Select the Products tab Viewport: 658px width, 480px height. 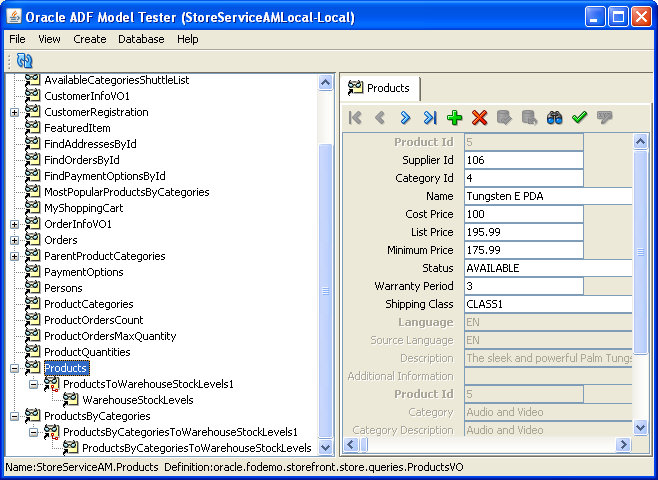tap(380, 88)
